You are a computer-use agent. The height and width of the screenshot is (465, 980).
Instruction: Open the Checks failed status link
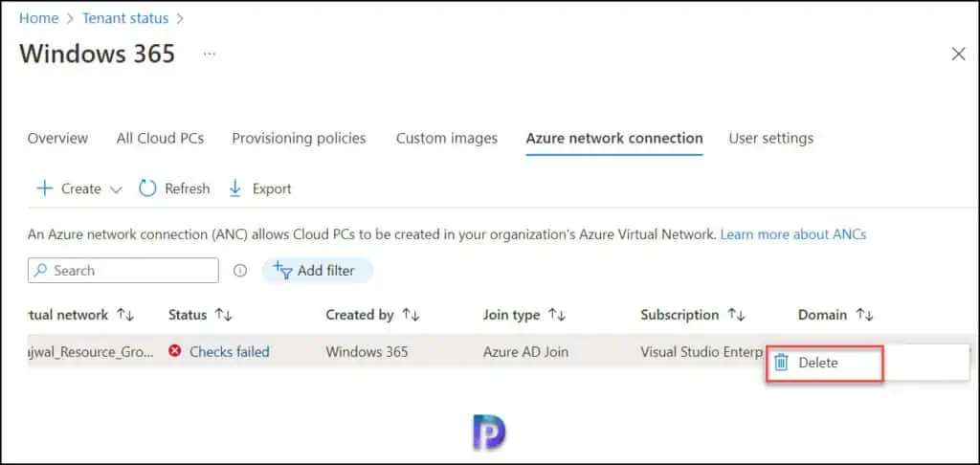(x=230, y=352)
